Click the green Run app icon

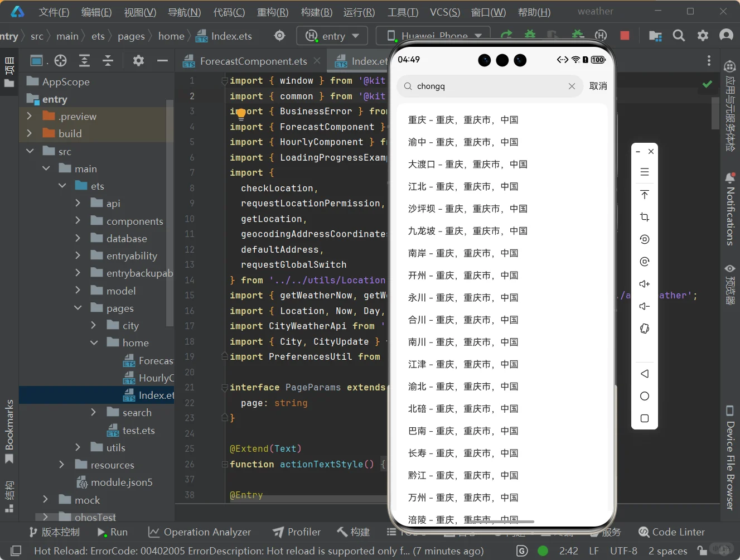pyautogui.click(x=506, y=35)
